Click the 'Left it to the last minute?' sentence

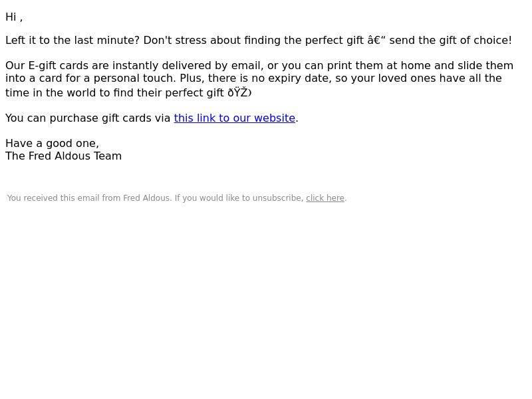(72, 41)
